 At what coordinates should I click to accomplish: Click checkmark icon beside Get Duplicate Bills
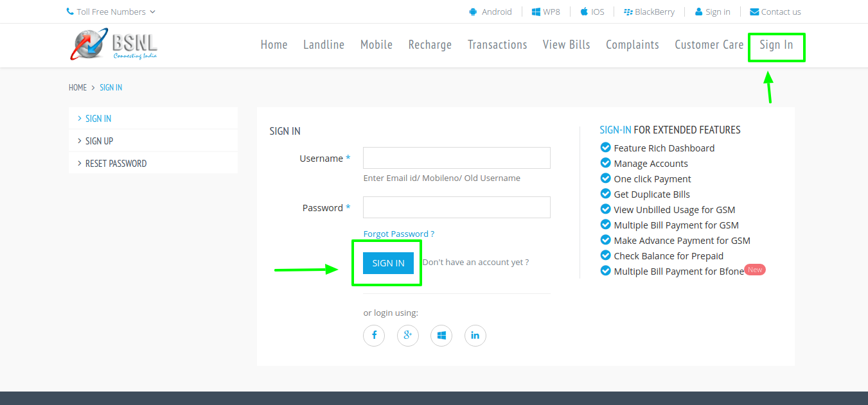[x=605, y=194]
